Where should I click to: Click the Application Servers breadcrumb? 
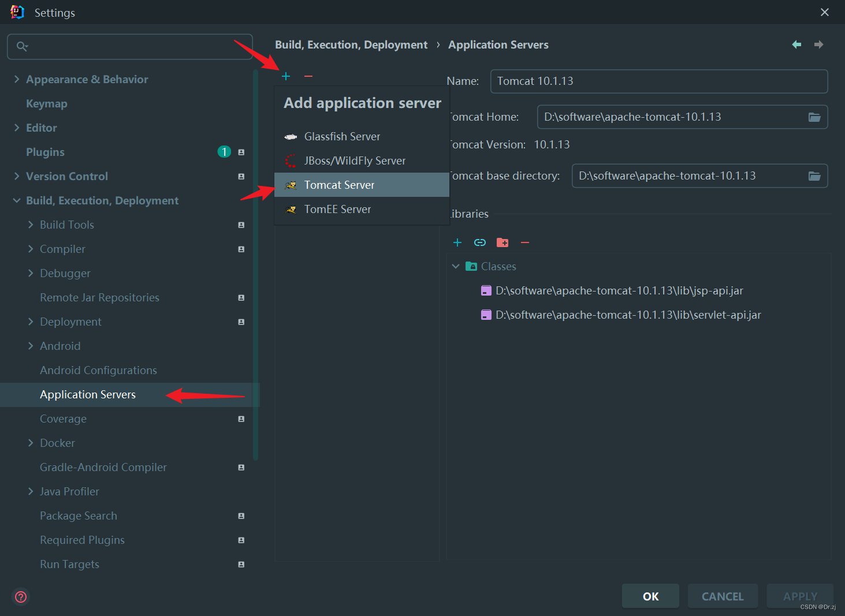498,44
